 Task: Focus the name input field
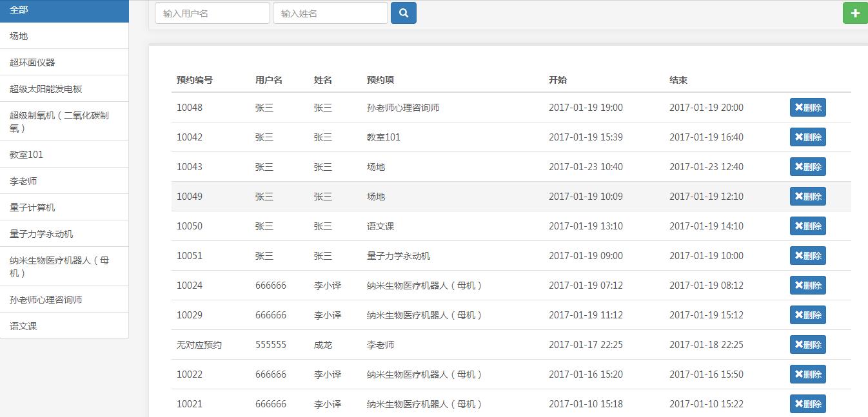(330, 13)
